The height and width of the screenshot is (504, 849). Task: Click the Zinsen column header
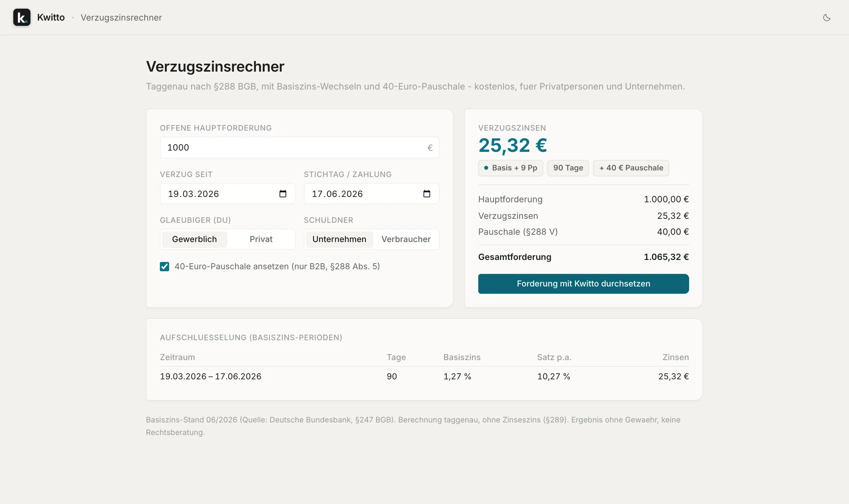tap(676, 357)
